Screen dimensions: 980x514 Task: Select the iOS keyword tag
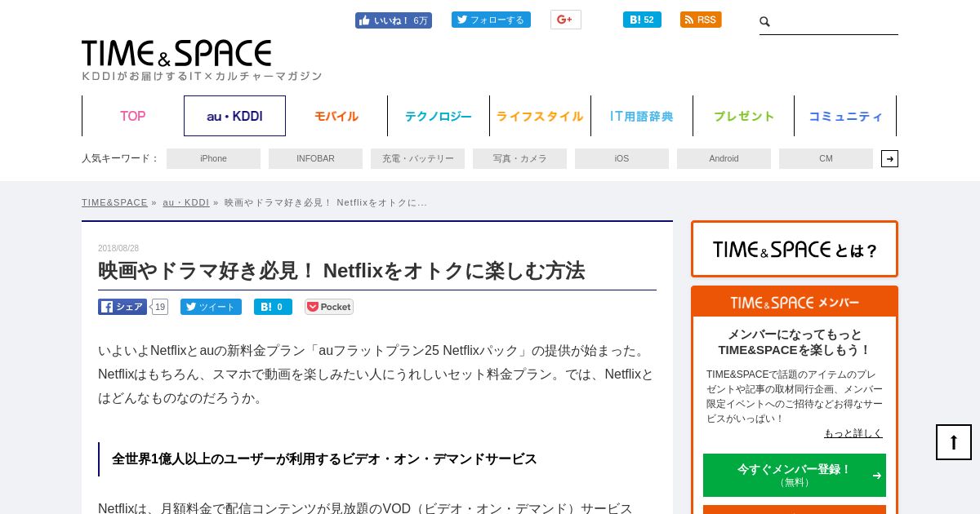[621, 158]
